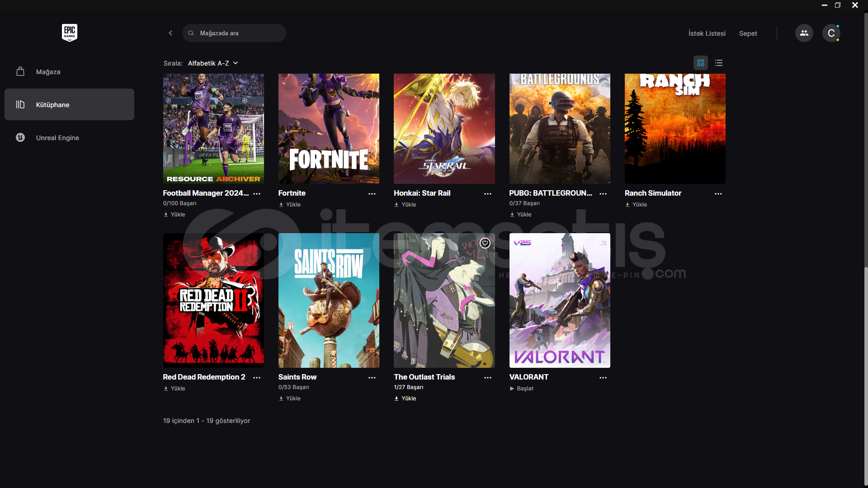
Task: Open Red Dead Redemption 2 options menu
Action: pos(257,377)
